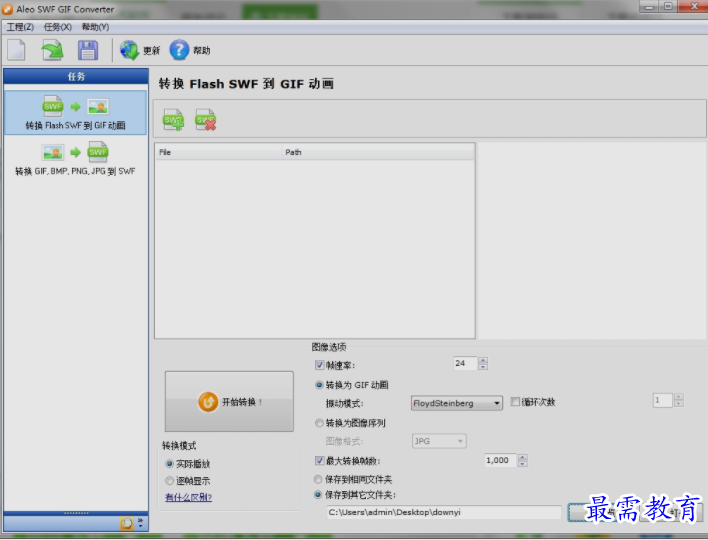Click the orange icon in task panel footer
The height and width of the screenshot is (540, 708).
click(127, 523)
